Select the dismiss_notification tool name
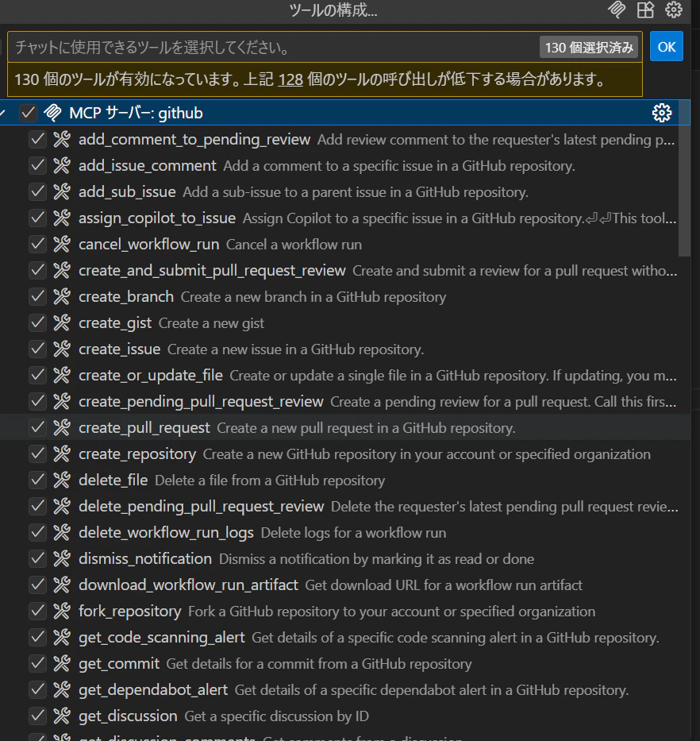This screenshot has height=741, width=700. (145, 559)
